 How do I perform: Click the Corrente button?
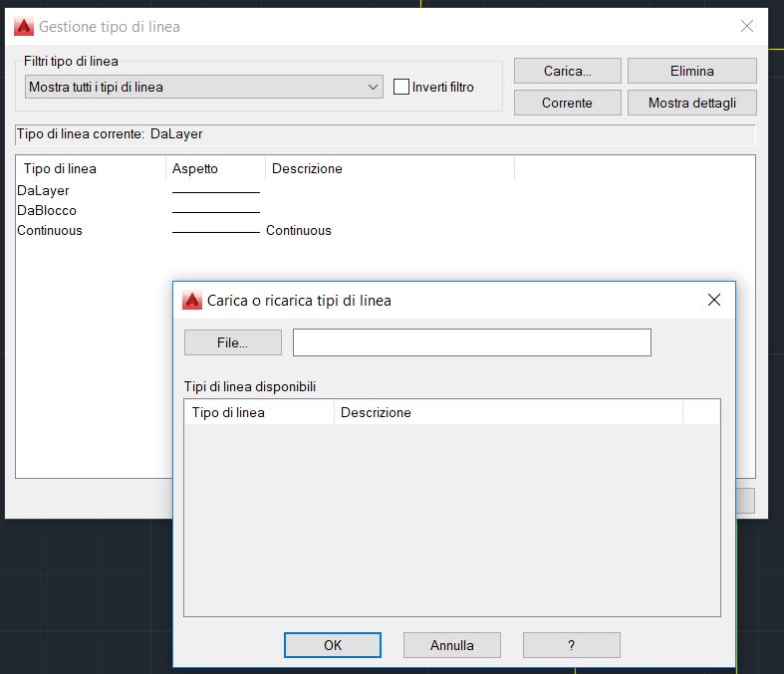pos(568,103)
